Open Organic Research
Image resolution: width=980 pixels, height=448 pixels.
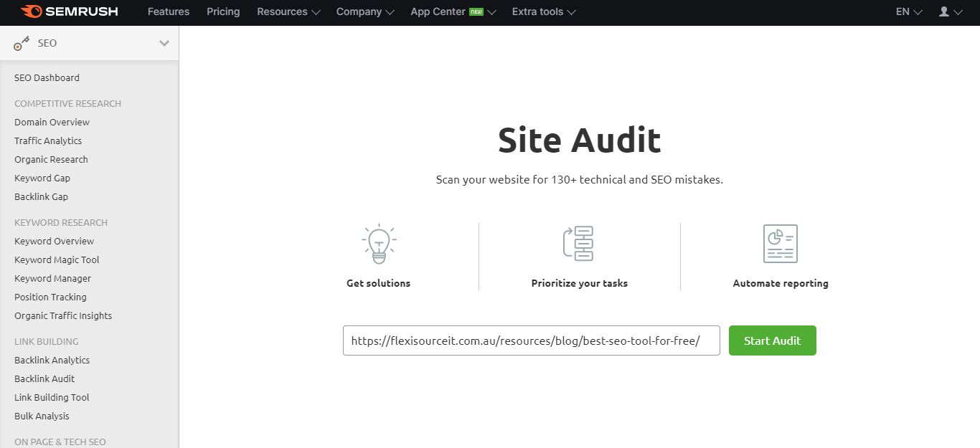pos(51,159)
